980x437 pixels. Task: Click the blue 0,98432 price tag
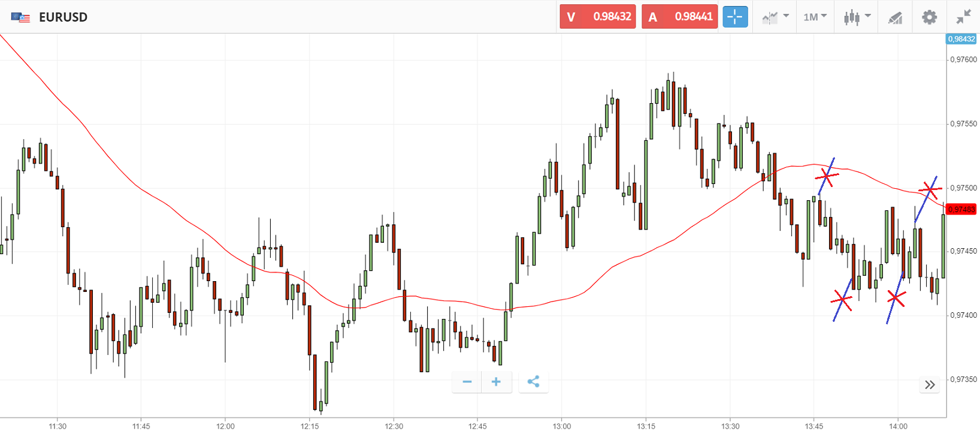961,39
